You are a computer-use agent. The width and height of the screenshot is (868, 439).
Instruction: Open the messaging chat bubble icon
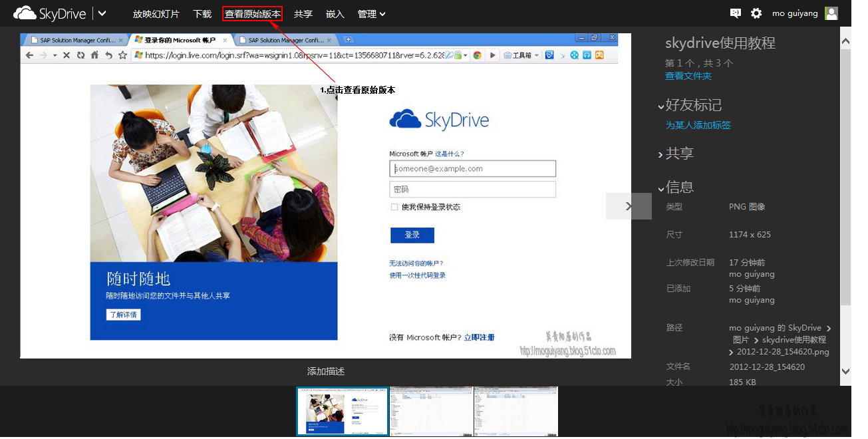tap(735, 13)
